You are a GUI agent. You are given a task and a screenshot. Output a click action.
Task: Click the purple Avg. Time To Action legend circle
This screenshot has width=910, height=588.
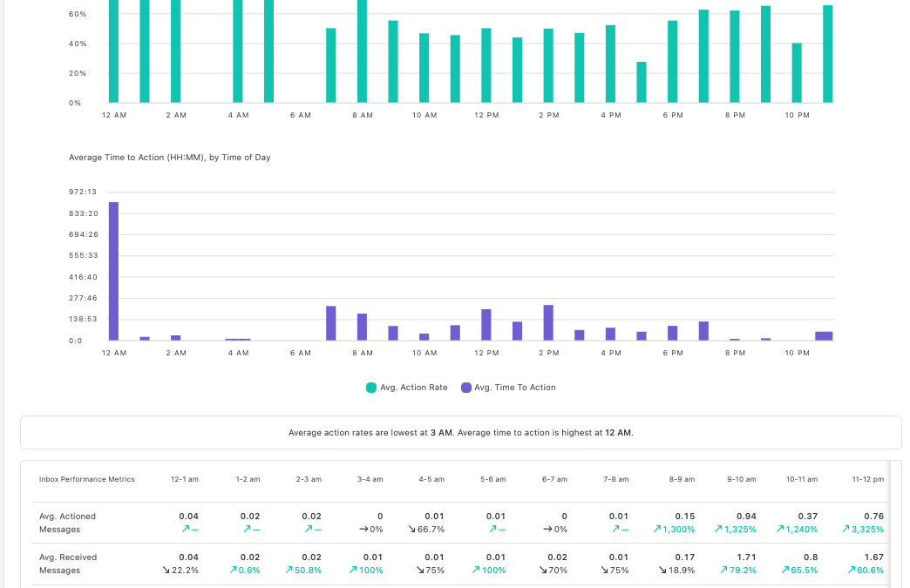466,388
